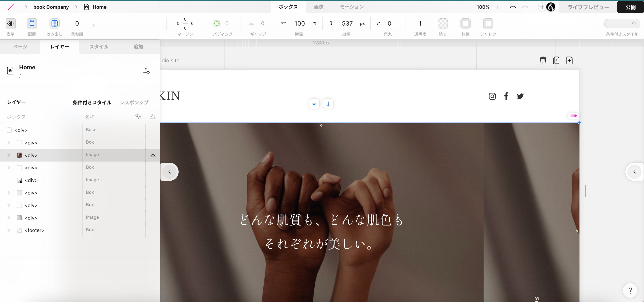Click the pink fast-forward motion icon

point(573,116)
